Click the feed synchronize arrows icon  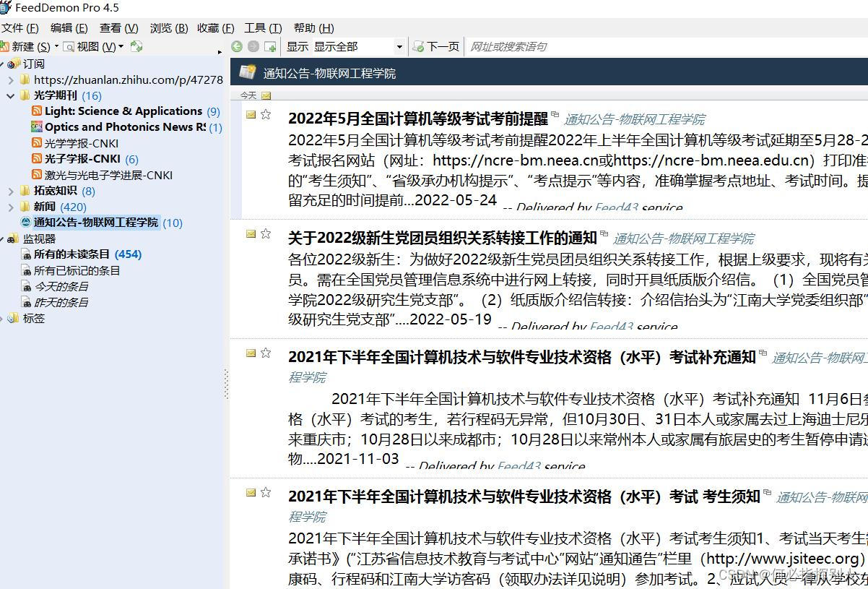[136, 46]
